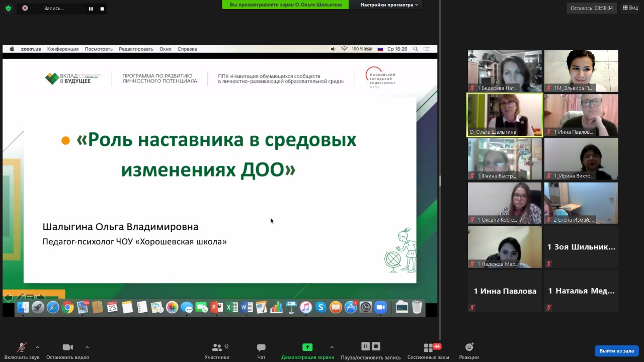Open the Участники list
The width and height of the screenshot is (644, 362).
217,350
